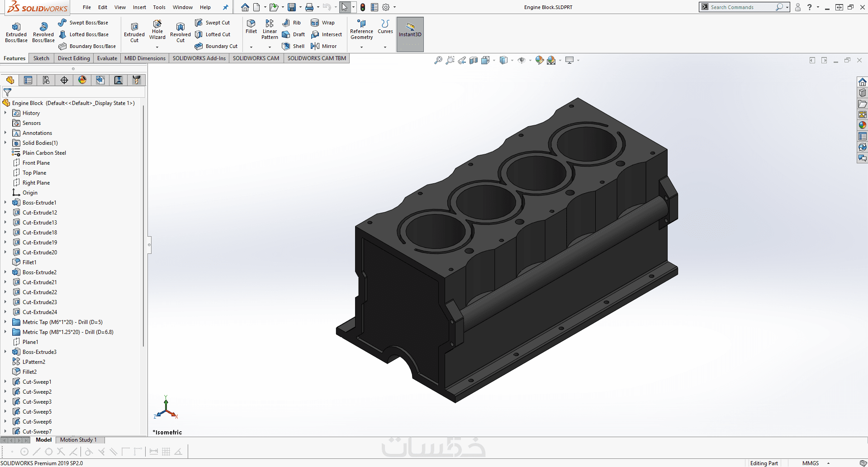Select the Swept Cut tool
The height and width of the screenshot is (467, 868).
click(212, 23)
